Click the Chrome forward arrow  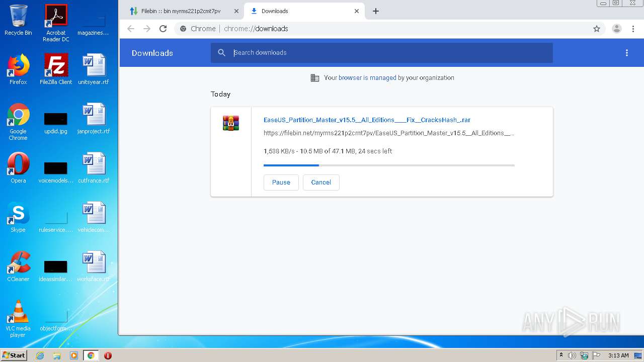pos(147,29)
